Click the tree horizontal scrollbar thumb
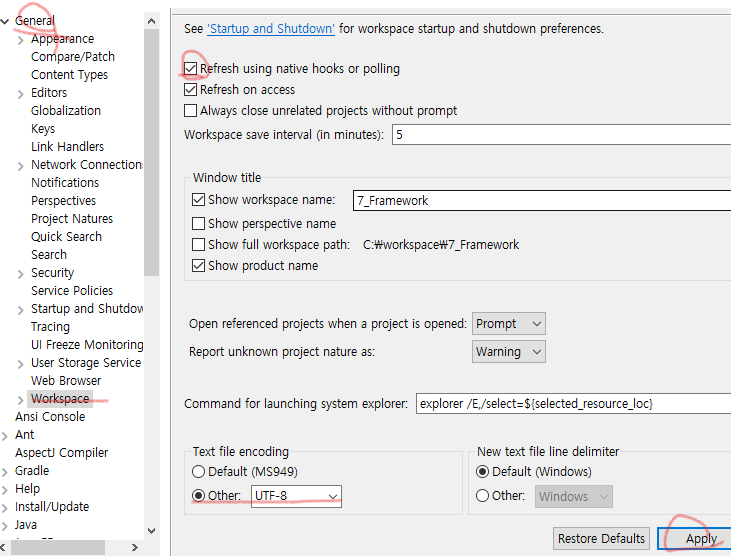The width and height of the screenshot is (731, 556). pyautogui.click(x=58, y=547)
